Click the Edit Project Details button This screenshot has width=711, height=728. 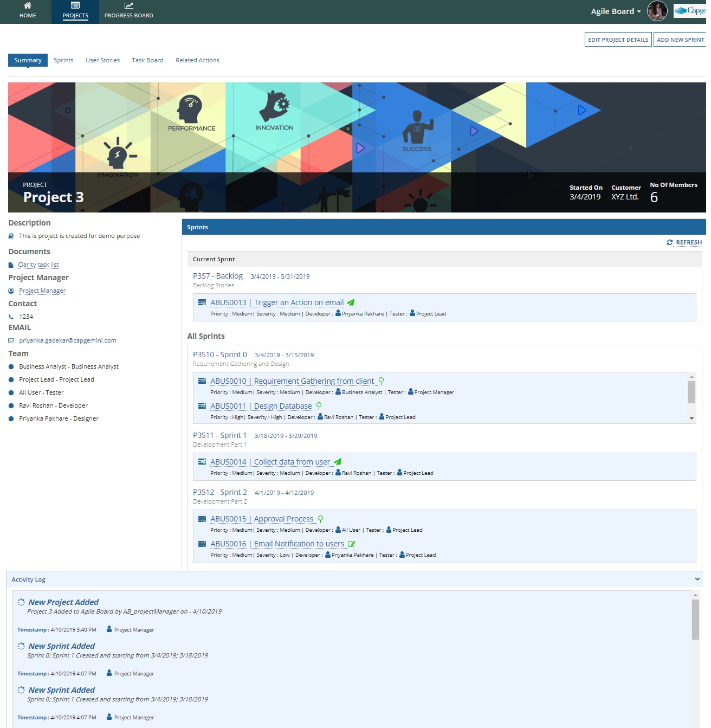tap(617, 40)
